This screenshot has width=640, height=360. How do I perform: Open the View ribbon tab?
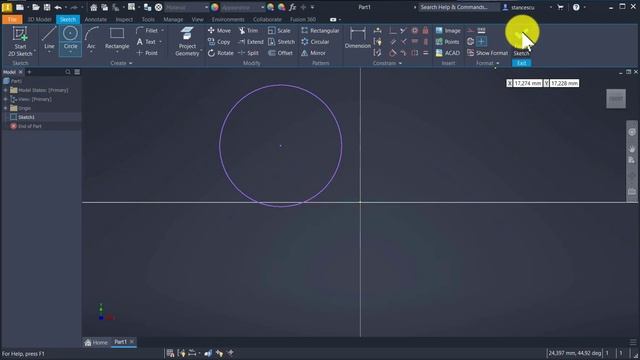click(x=197, y=19)
